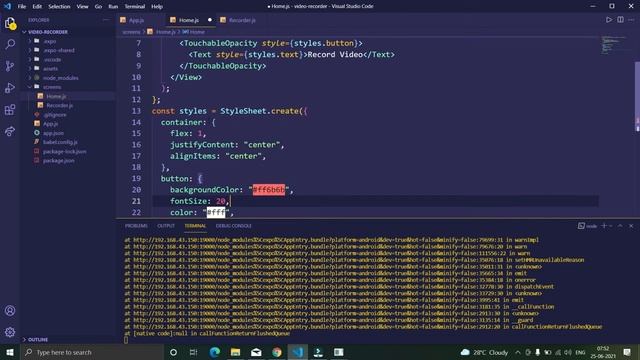Open the Run menu
The width and height of the screenshot is (640, 360).
[x=113, y=6]
